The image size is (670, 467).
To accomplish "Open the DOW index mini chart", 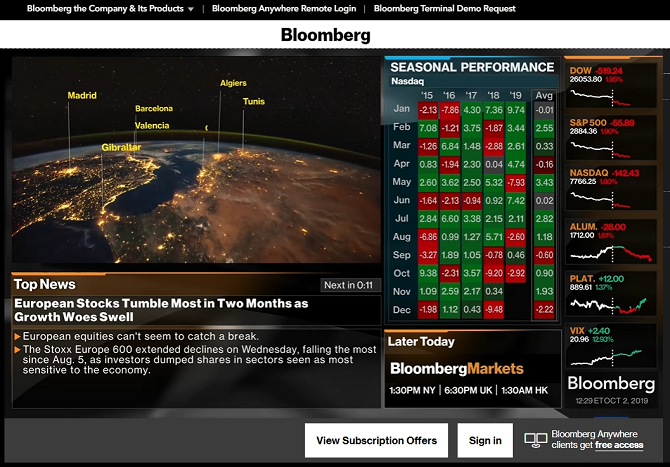I will [x=612, y=86].
